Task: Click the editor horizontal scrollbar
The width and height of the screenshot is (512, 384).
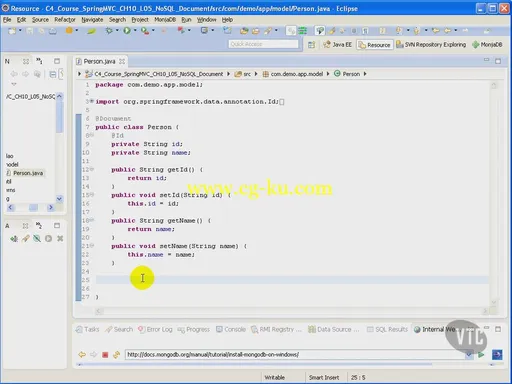Action: coord(292,311)
